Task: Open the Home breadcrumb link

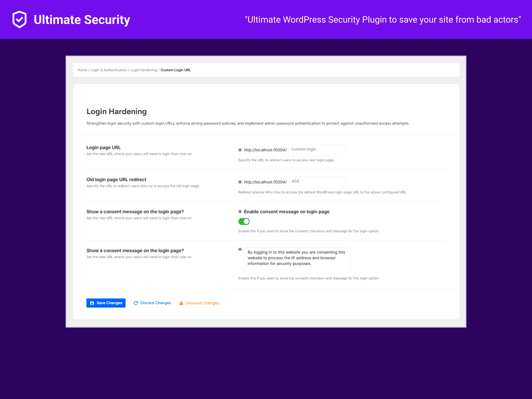Action: (x=82, y=70)
